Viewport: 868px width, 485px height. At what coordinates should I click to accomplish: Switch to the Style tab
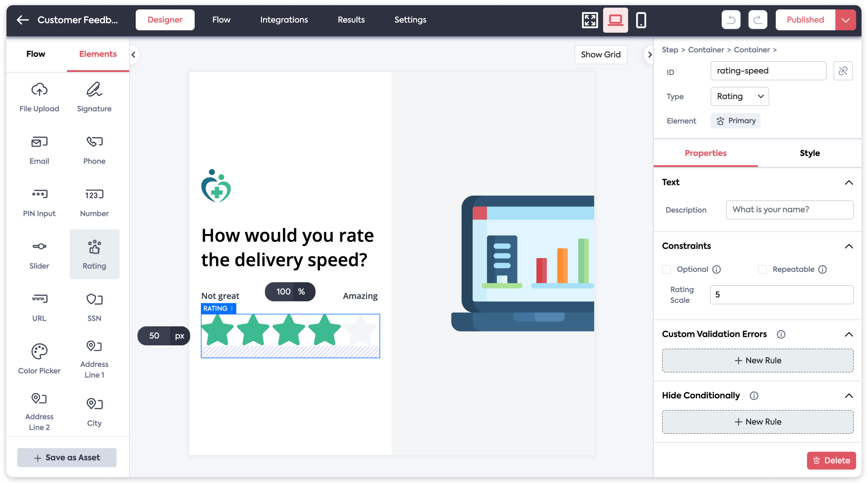coord(809,153)
